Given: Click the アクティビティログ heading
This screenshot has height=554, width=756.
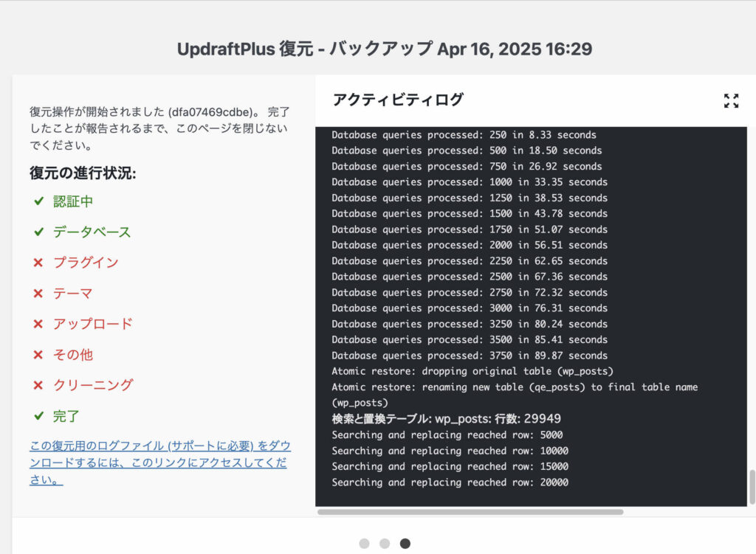Looking at the screenshot, I should [x=398, y=100].
